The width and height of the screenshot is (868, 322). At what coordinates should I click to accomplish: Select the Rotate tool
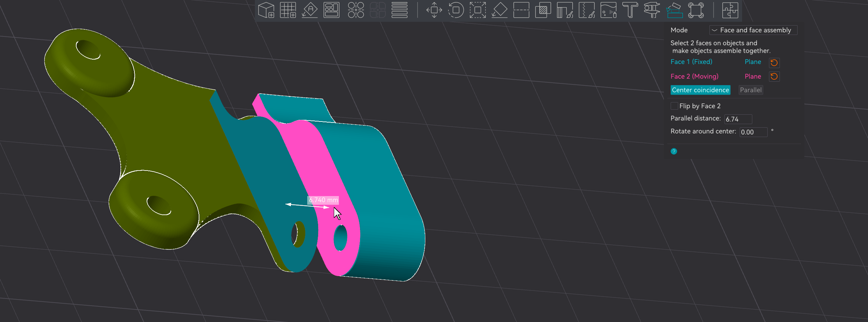click(x=456, y=10)
